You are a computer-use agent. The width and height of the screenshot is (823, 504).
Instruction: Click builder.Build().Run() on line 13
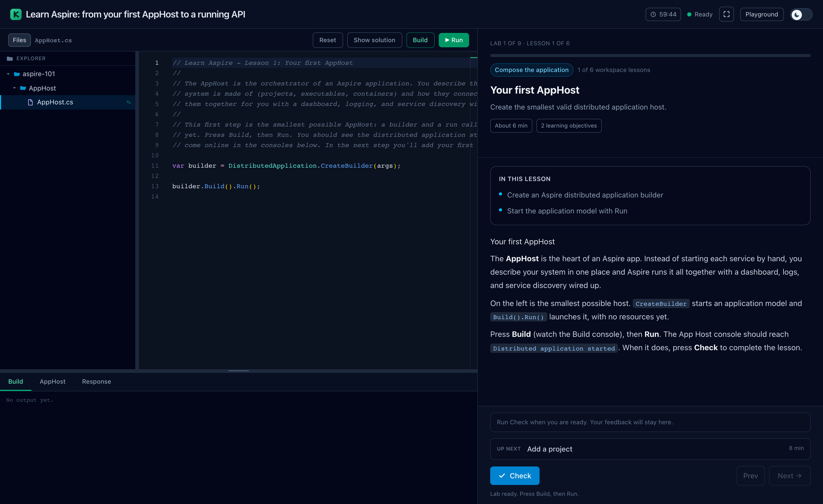click(x=216, y=186)
